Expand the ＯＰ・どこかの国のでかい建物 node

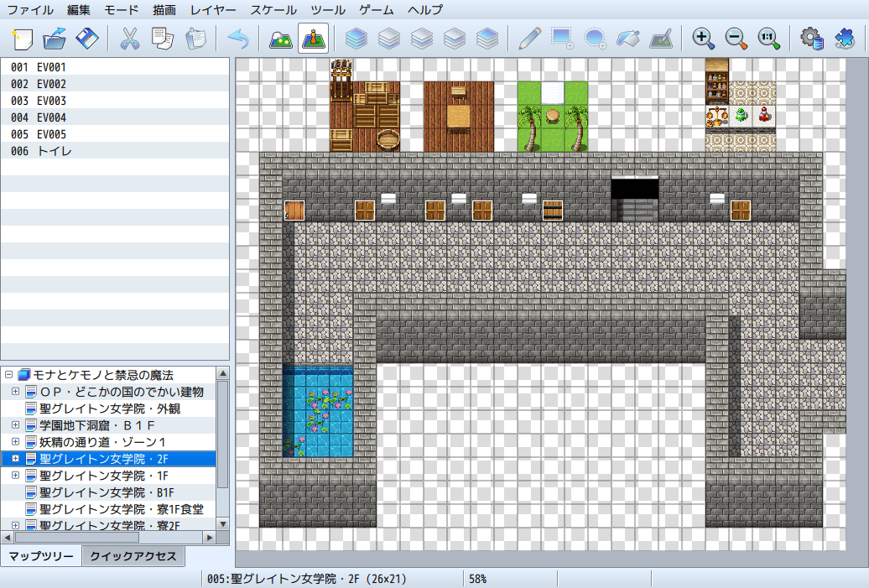tap(15, 392)
